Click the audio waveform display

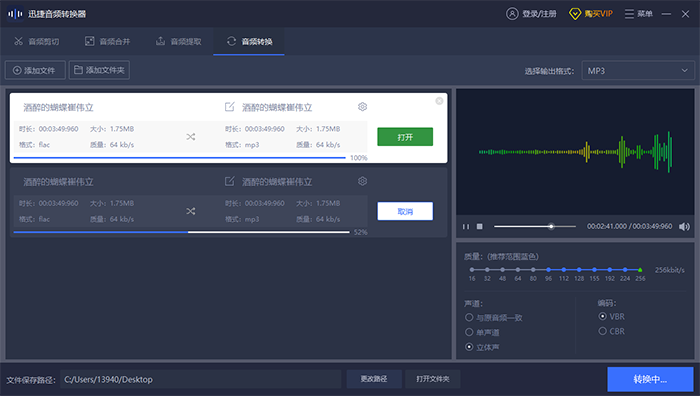point(575,152)
